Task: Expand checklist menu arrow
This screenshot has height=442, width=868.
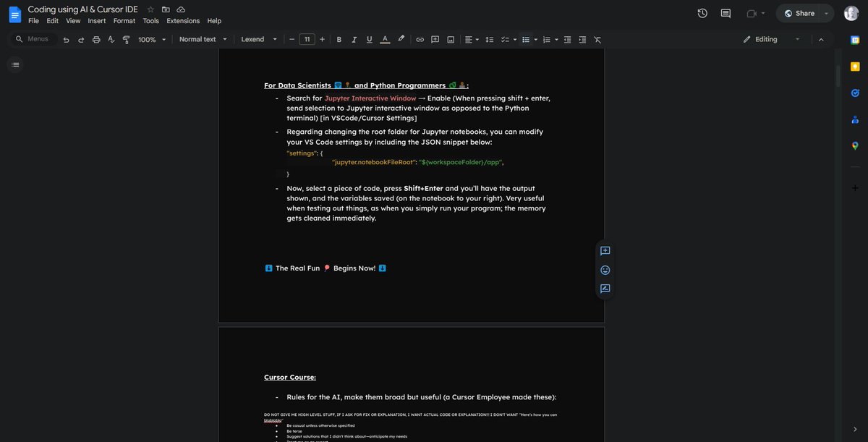Action: point(515,39)
